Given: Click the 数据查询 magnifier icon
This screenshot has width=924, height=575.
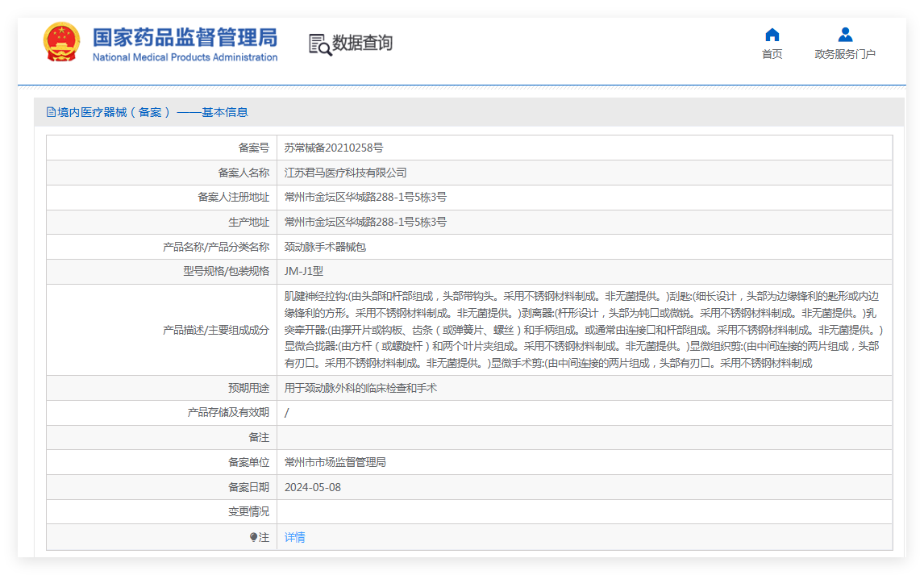Looking at the screenshot, I should pyautogui.click(x=319, y=44).
